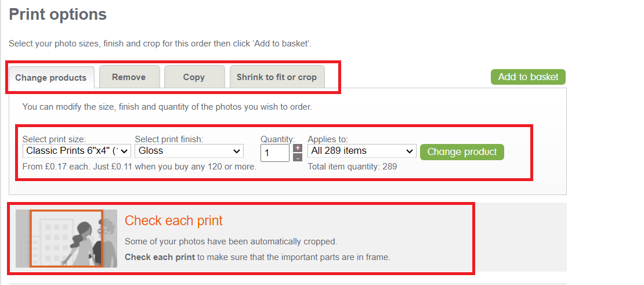The image size is (644, 285).
Task: Open the print finish Gloss dropdown
Action: coord(189,151)
